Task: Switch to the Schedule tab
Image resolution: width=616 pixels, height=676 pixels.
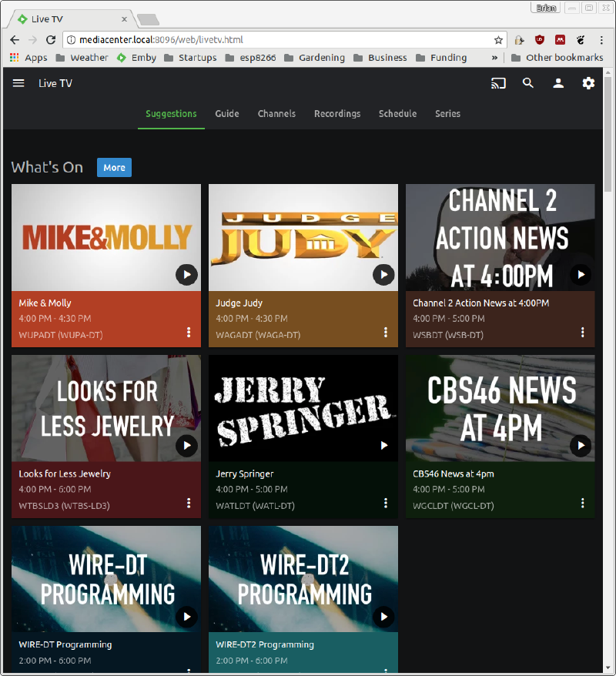Action: coord(397,114)
